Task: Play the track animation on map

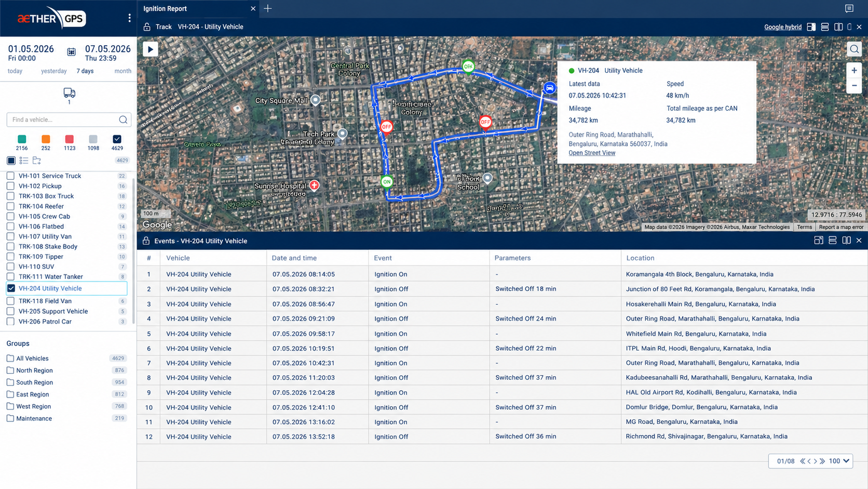Action: [151, 49]
